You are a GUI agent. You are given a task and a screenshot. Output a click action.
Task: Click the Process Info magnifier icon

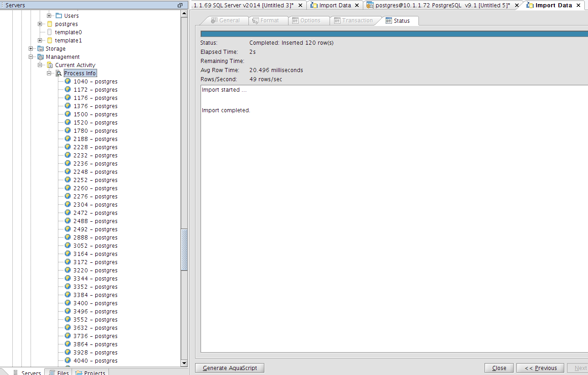[59, 73]
